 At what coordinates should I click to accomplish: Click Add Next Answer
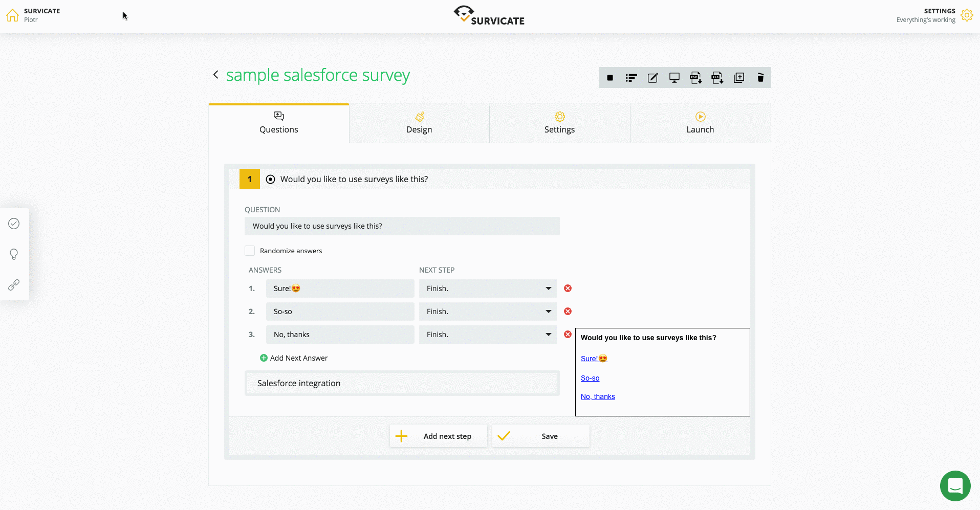pyautogui.click(x=294, y=358)
